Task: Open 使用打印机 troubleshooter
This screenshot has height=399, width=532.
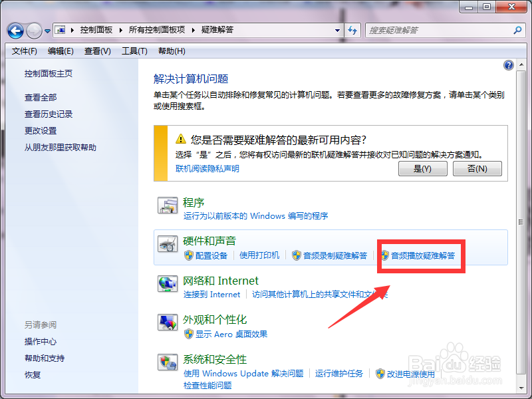Action: click(259, 255)
